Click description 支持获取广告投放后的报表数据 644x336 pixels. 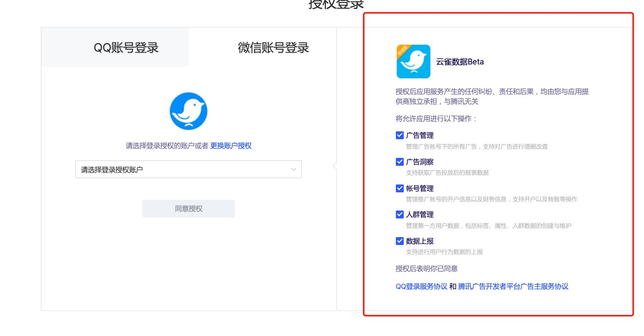click(447, 173)
